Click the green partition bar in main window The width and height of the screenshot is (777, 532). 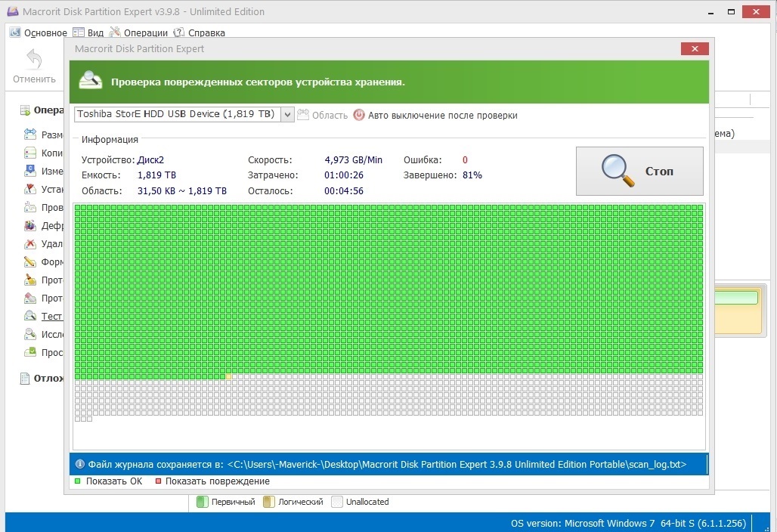point(736,297)
